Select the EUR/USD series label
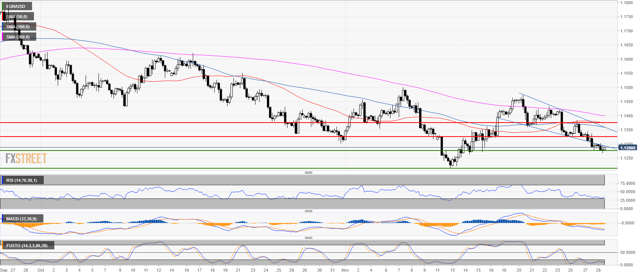This screenshot has width=644, height=275. tap(16, 6)
